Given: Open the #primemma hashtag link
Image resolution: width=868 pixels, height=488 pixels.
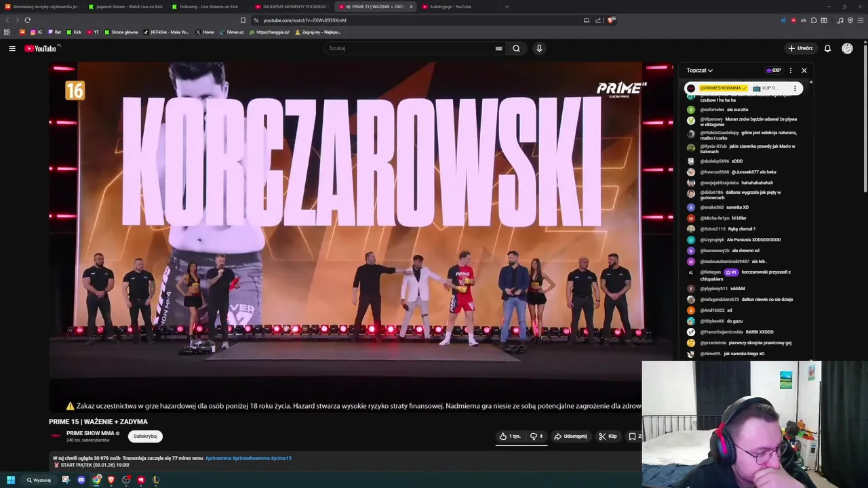Looking at the screenshot, I should [x=218, y=458].
